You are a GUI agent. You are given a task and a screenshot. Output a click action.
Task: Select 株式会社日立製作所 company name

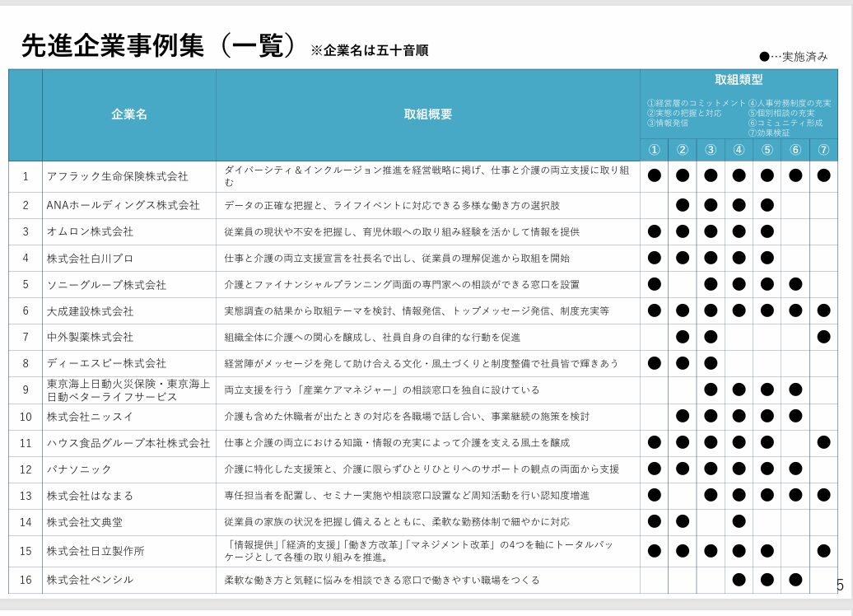coord(96,551)
